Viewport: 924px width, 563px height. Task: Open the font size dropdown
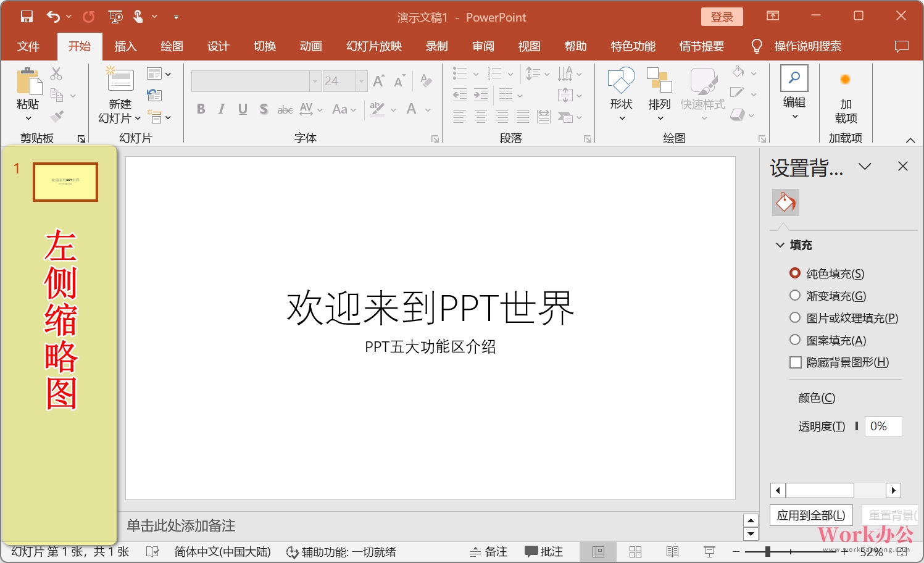(362, 81)
